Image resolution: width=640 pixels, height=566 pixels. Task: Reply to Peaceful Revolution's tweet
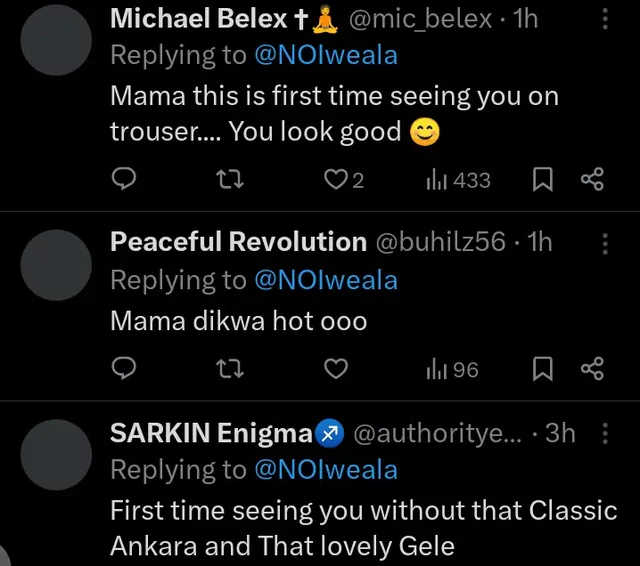(123, 369)
